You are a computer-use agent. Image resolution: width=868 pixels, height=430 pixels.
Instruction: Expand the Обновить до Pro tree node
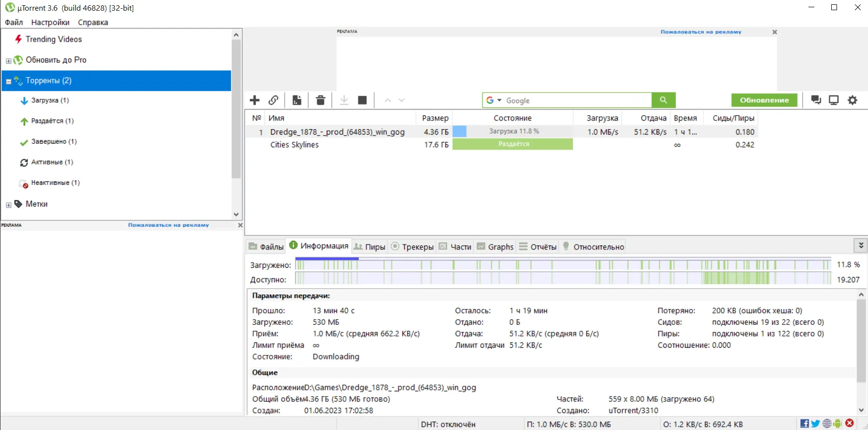pyautogui.click(x=8, y=61)
